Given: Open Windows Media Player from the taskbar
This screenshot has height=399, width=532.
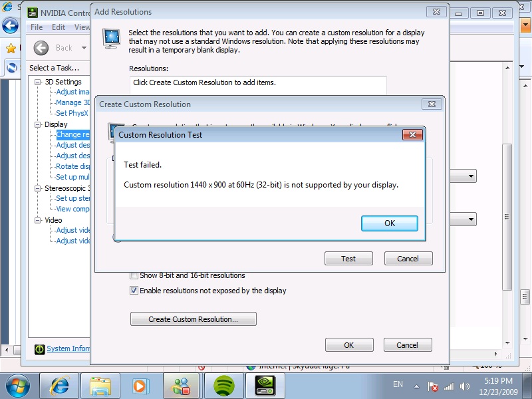Looking at the screenshot, I should (x=142, y=384).
